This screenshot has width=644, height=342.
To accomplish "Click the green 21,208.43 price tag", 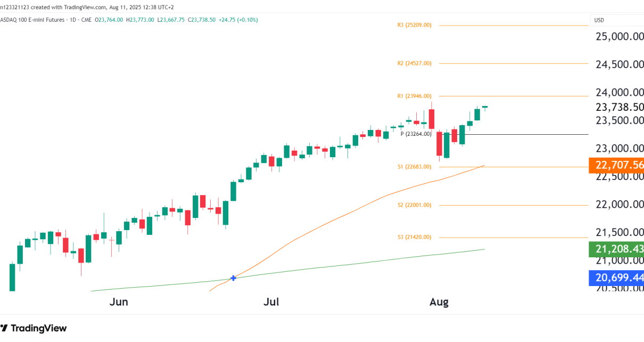I will point(616,249).
